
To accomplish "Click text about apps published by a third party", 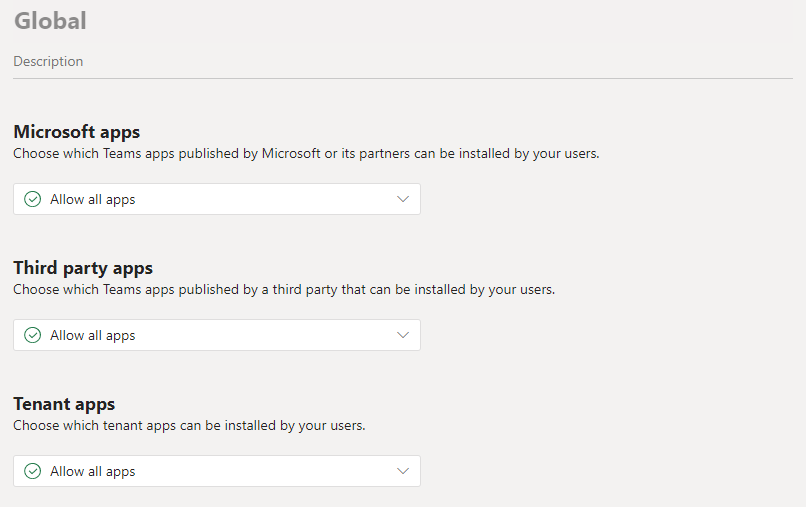I will [284, 289].
